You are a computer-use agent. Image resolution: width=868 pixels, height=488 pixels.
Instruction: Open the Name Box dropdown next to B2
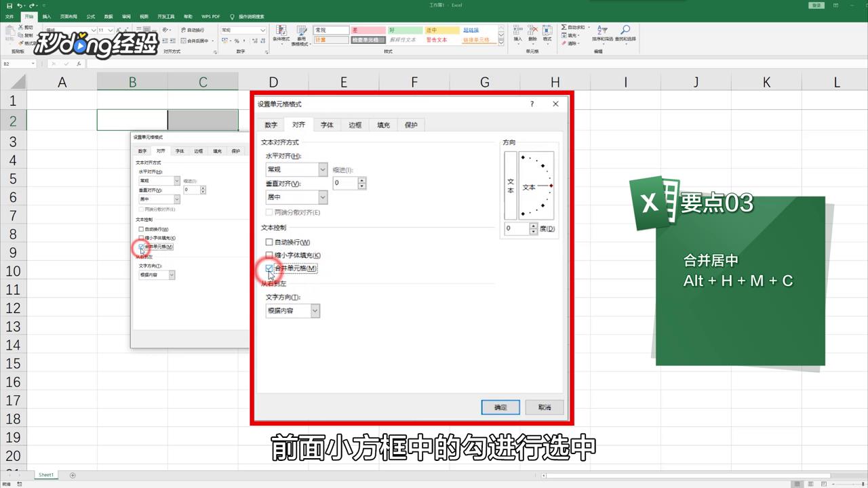[x=33, y=64]
